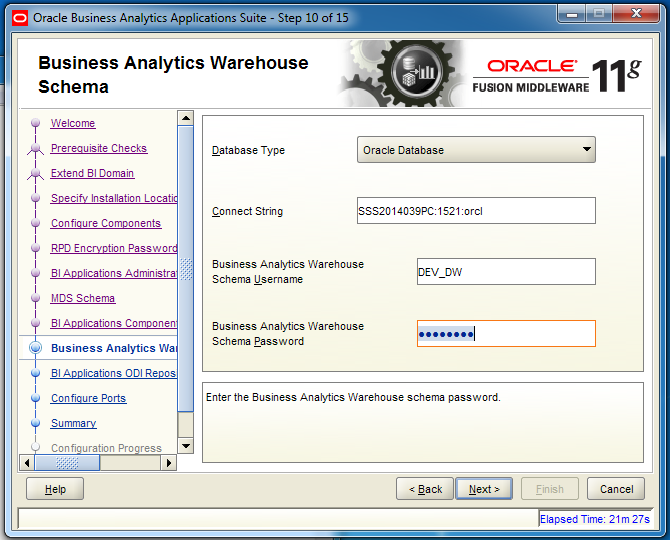670x540 pixels.
Task: Click the help message about schema password
Action: point(353,397)
